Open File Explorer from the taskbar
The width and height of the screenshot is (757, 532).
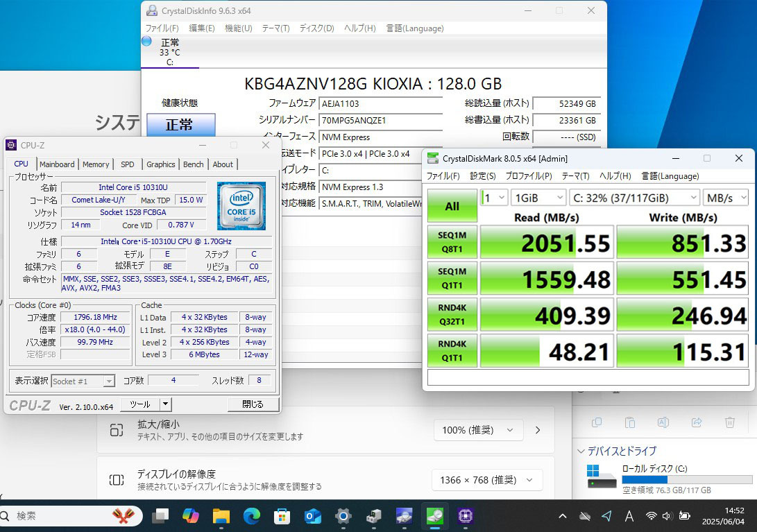(221, 516)
